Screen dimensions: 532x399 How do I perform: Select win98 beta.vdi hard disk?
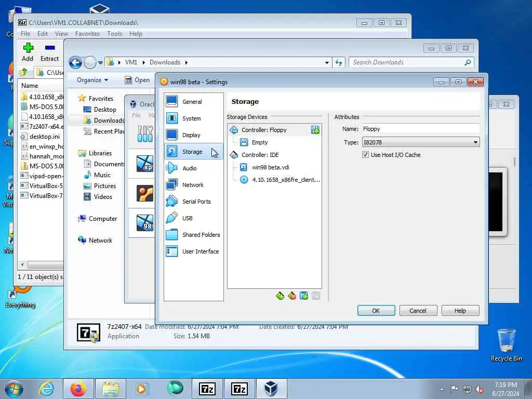[274, 167]
